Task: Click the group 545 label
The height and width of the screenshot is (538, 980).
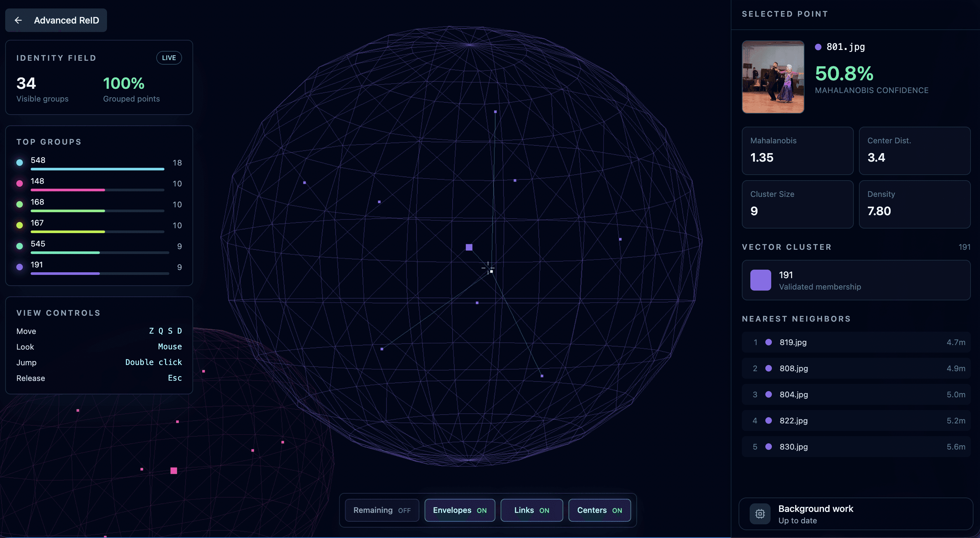Action: coord(38,244)
